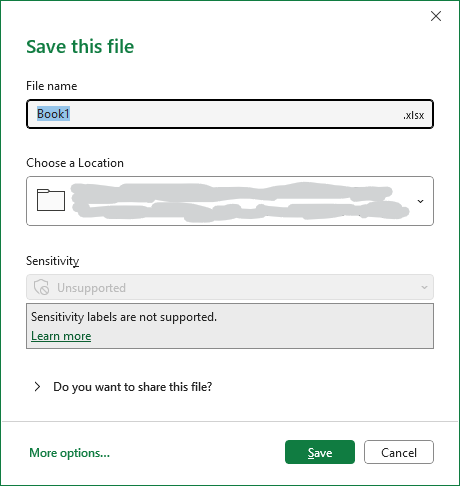Open the Sensitivity Unsupported dropdown
Viewport: 460px width, 486px height.
point(230,287)
